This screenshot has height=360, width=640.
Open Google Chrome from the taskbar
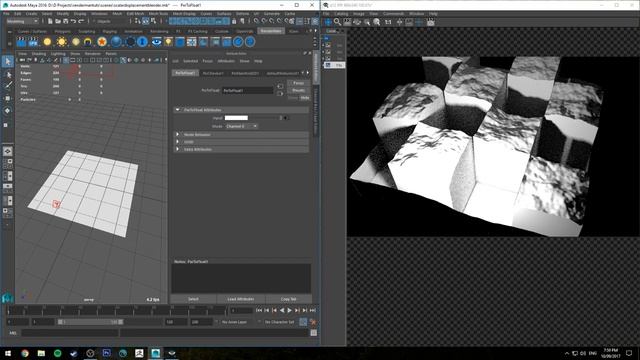pos(25,353)
